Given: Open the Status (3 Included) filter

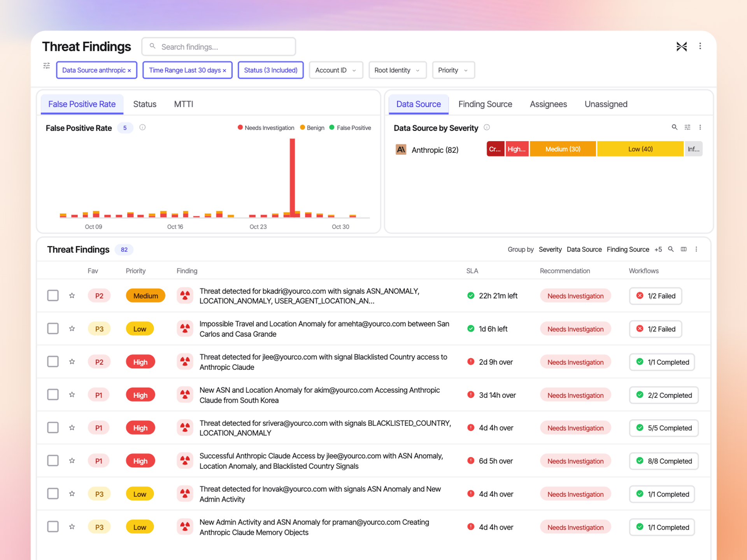Looking at the screenshot, I should [x=270, y=70].
